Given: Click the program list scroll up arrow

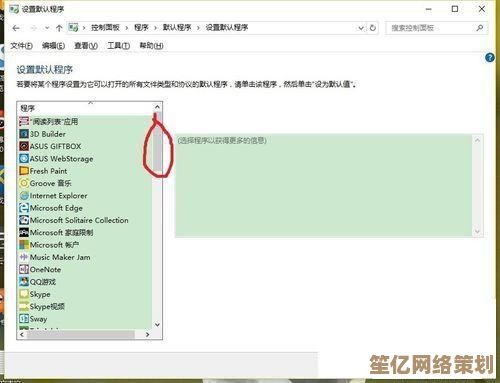Looking at the screenshot, I should pyautogui.click(x=157, y=107).
